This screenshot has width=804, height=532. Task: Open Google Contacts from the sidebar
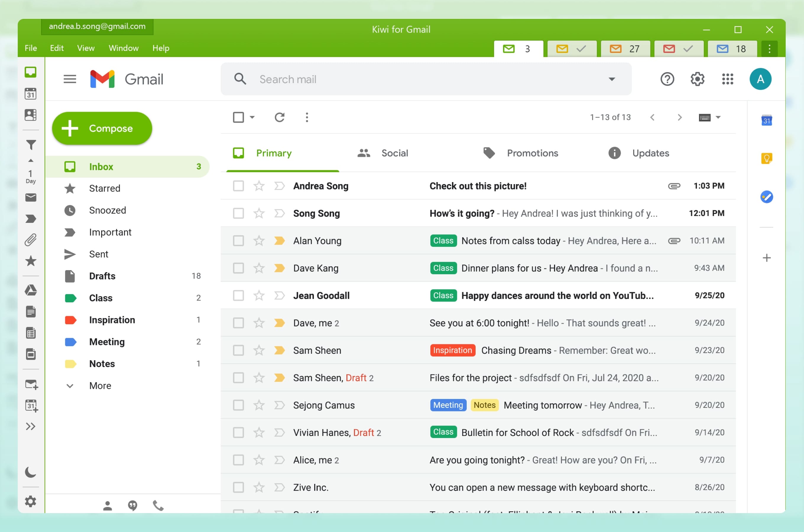[31, 115]
